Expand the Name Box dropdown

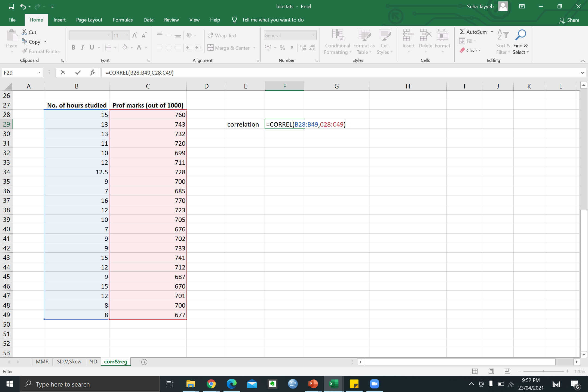39,72
